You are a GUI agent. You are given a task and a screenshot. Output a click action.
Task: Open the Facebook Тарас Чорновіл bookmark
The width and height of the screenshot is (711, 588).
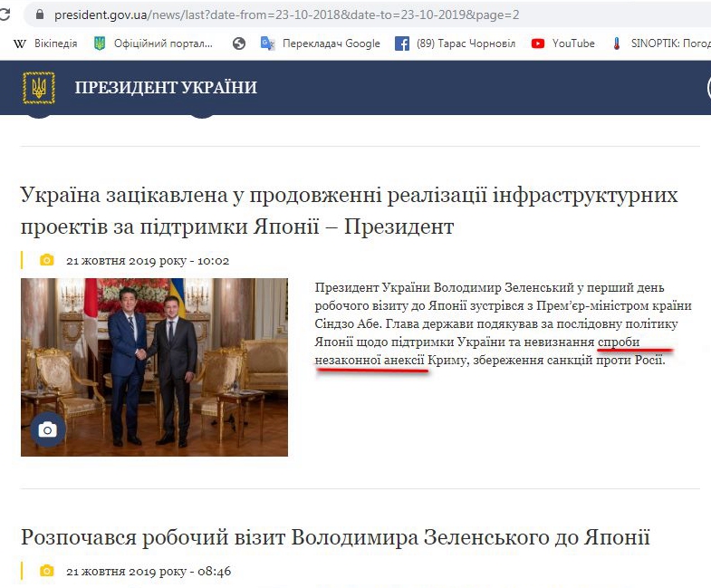(x=455, y=43)
